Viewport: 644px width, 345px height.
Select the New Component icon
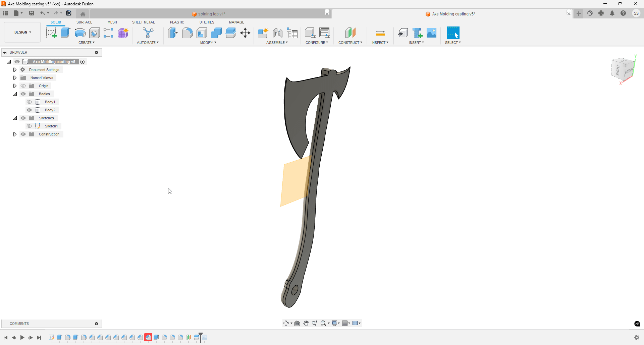click(263, 33)
